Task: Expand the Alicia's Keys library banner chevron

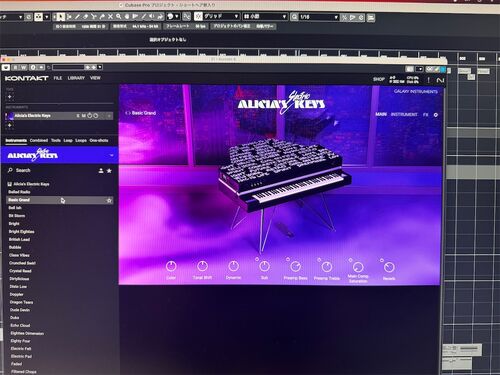Action: [x=111, y=155]
